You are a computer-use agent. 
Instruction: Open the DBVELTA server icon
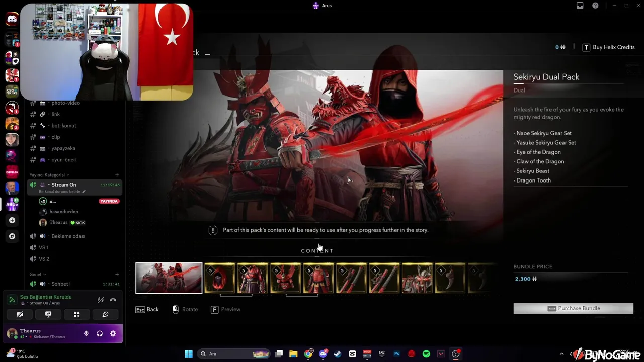12,171
